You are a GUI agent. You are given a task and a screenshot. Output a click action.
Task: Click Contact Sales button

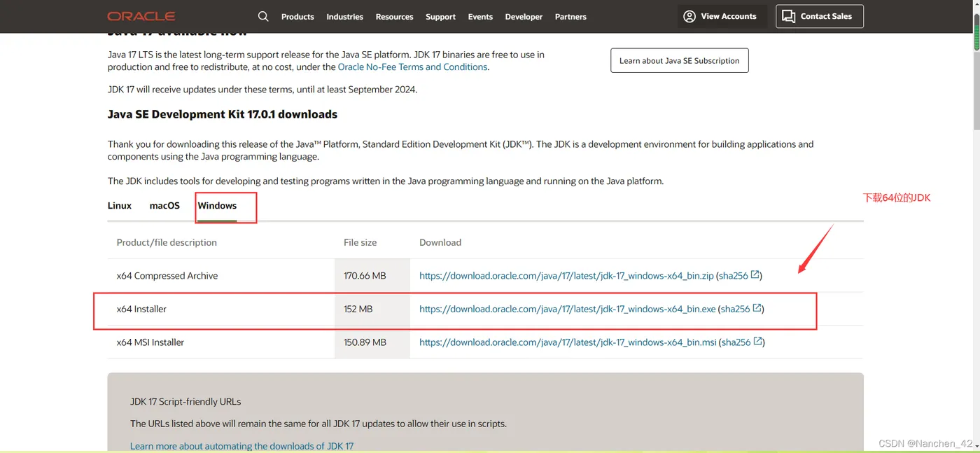(x=820, y=16)
